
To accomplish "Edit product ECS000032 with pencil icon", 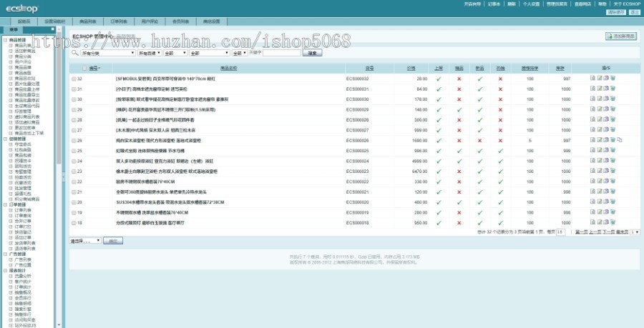I will 599,78.
